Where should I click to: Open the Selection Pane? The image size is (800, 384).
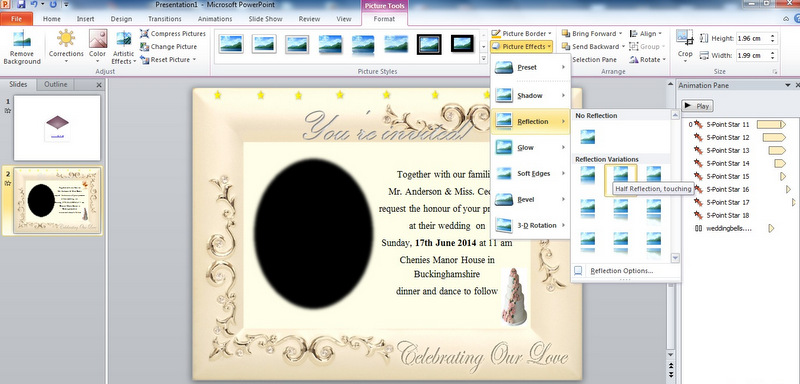point(595,60)
